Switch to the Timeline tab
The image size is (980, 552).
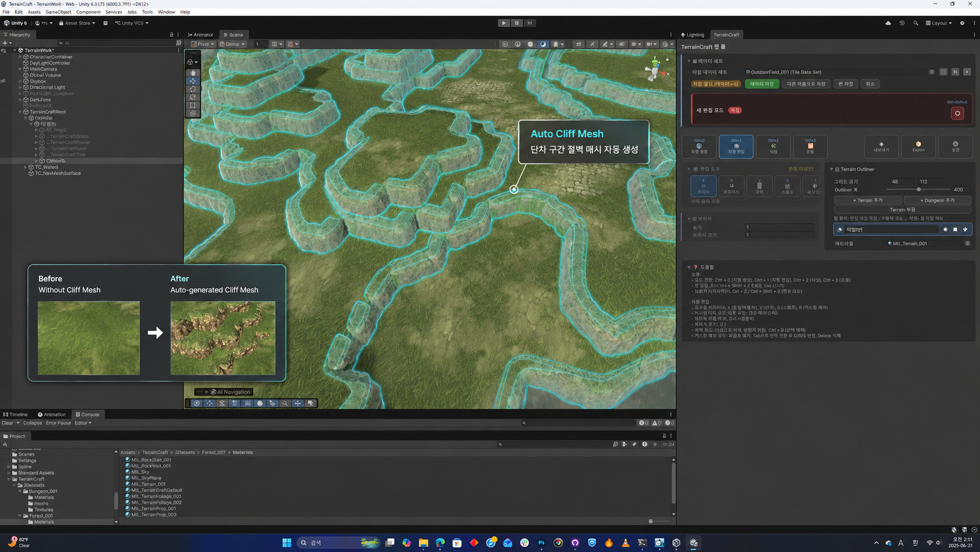pos(16,414)
